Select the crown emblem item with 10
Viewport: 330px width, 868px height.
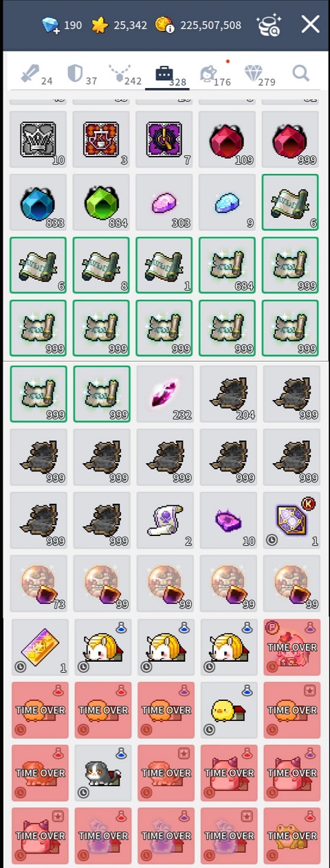pos(38,140)
